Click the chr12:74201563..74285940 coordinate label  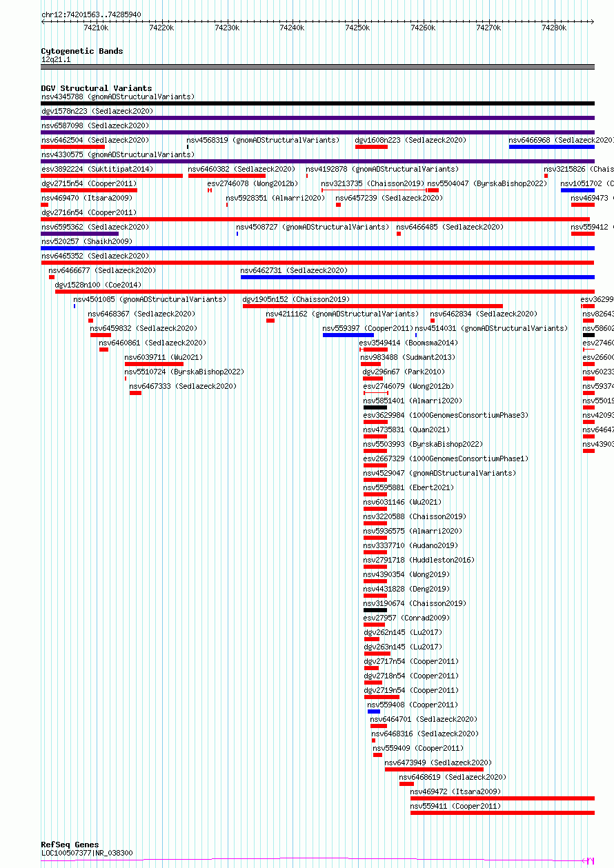(91, 14)
